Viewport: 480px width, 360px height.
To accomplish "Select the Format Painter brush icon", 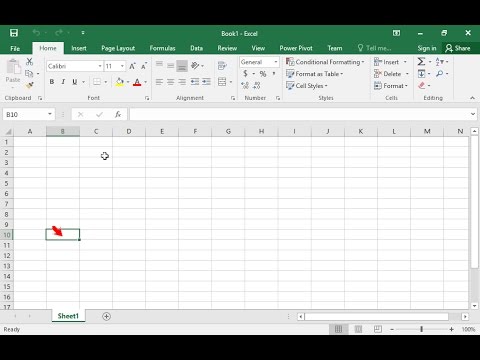I will point(29,86).
